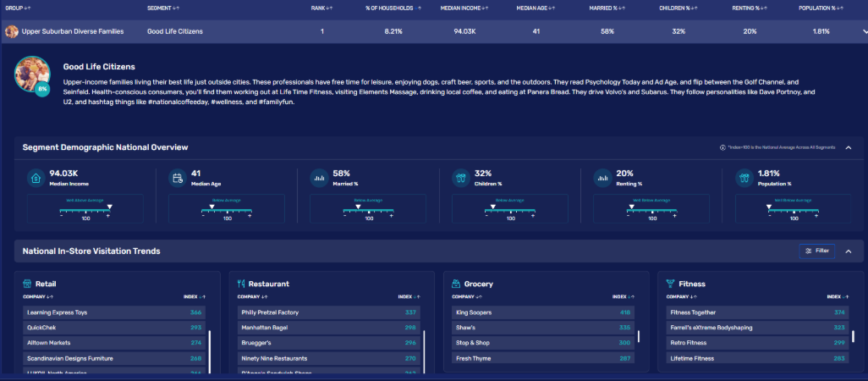Select the Retro Fitness row
Image resolution: width=868 pixels, height=381 pixels.
(757, 343)
